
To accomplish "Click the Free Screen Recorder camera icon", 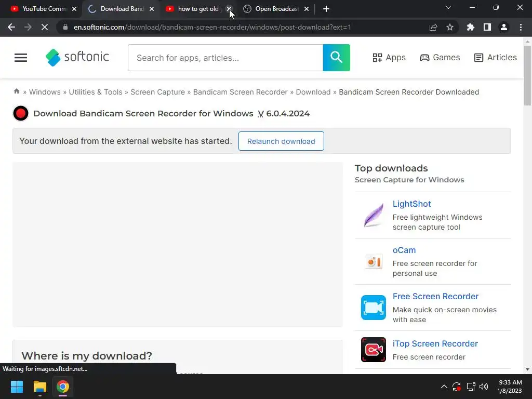I will tap(374, 308).
